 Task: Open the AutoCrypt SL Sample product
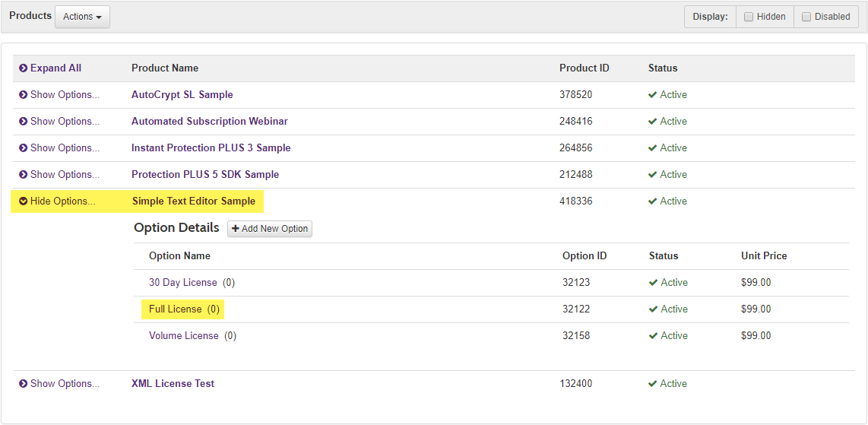[x=182, y=95]
